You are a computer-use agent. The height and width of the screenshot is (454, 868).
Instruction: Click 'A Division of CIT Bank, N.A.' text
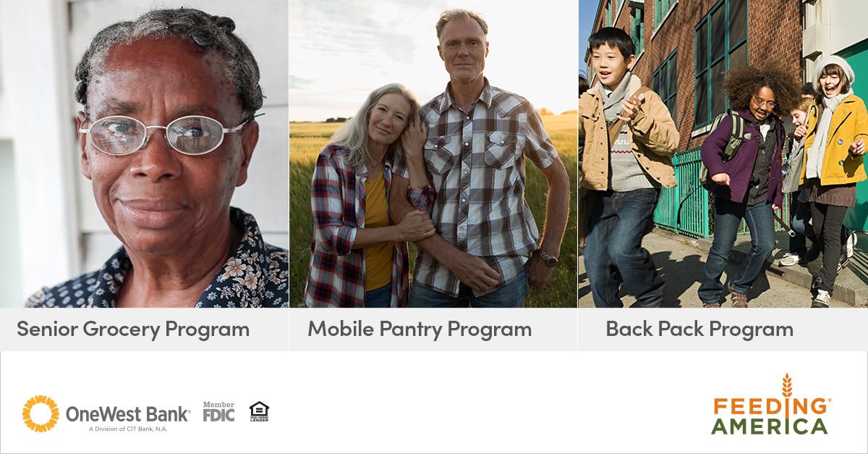tap(128, 429)
